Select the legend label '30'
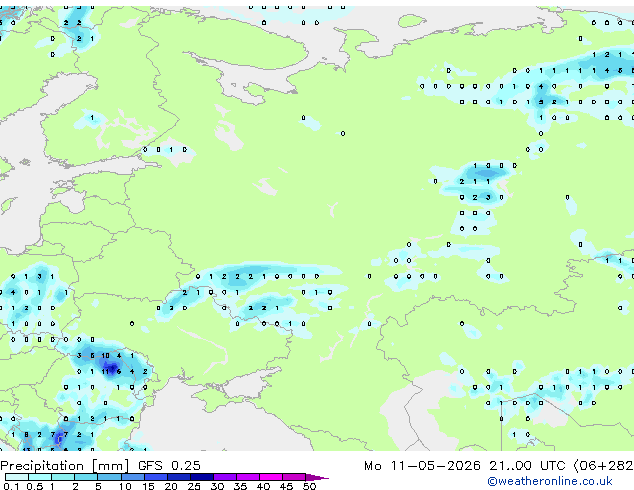The image size is (634, 490). (x=217, y=486)
